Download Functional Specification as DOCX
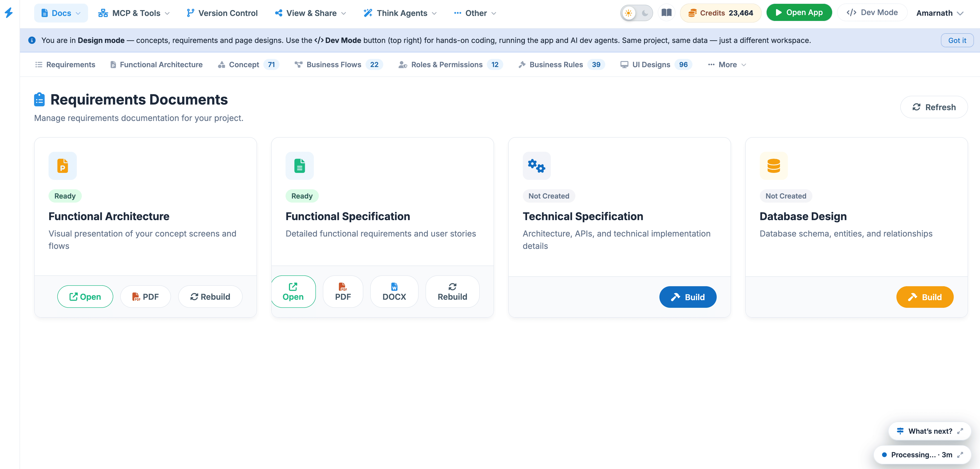Screen dimensions: 980x469 [394, 292]
